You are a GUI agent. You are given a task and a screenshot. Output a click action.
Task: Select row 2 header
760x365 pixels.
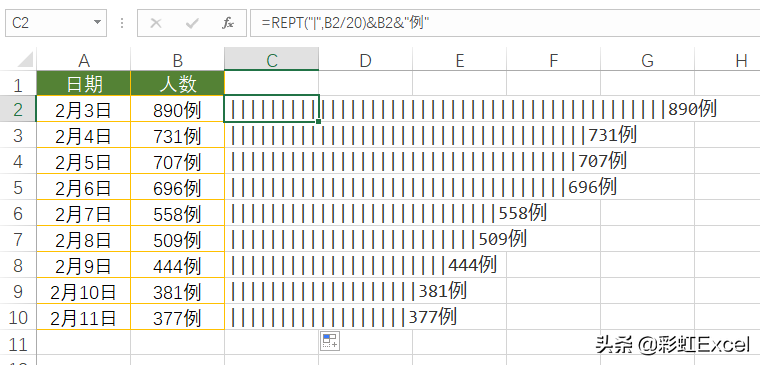[x=18, y=110]
